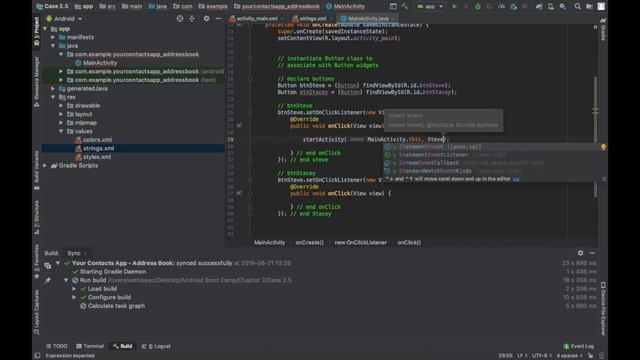Collapse the java folder
Screen dimensions: 640x360
[x=53, y=46]
